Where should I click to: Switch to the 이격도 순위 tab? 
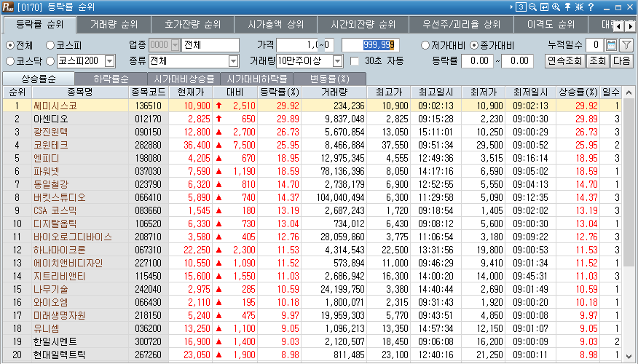pos(551,25)
